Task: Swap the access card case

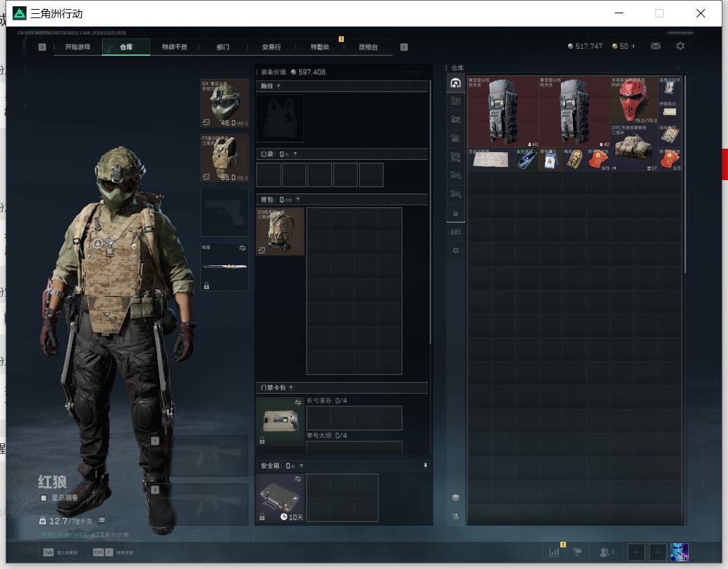Action: pos(298,402)
